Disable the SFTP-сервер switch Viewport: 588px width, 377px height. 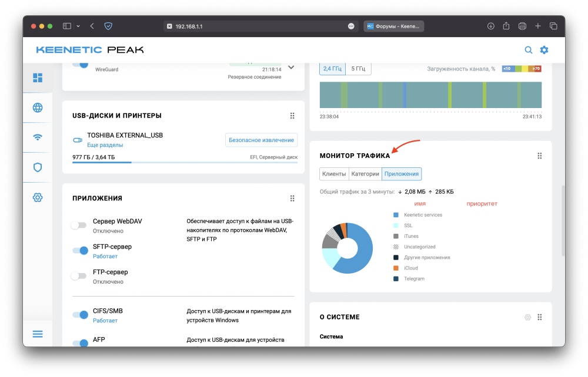[80, 251]
